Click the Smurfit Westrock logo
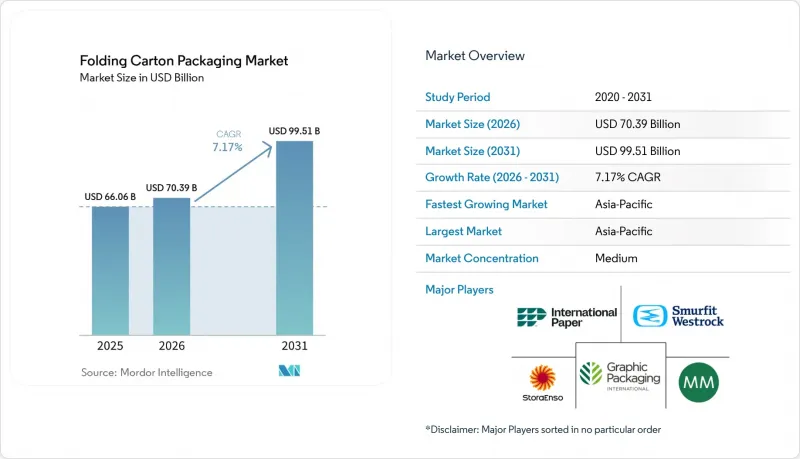The image size is (800, 459). click(678, 316)
